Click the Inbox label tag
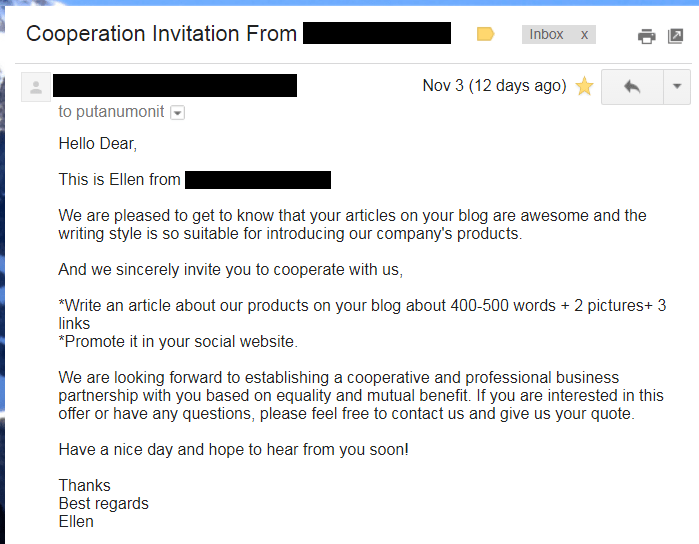 546,34
